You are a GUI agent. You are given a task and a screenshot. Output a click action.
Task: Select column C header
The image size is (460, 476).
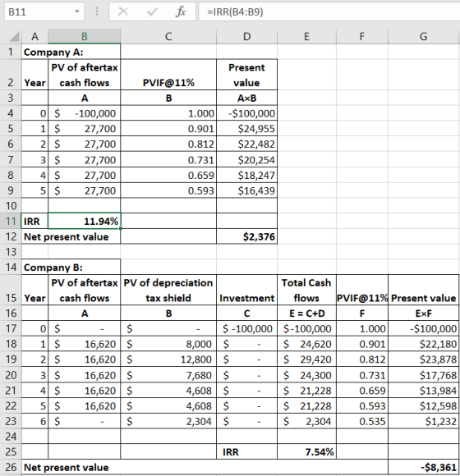(168, 37)
